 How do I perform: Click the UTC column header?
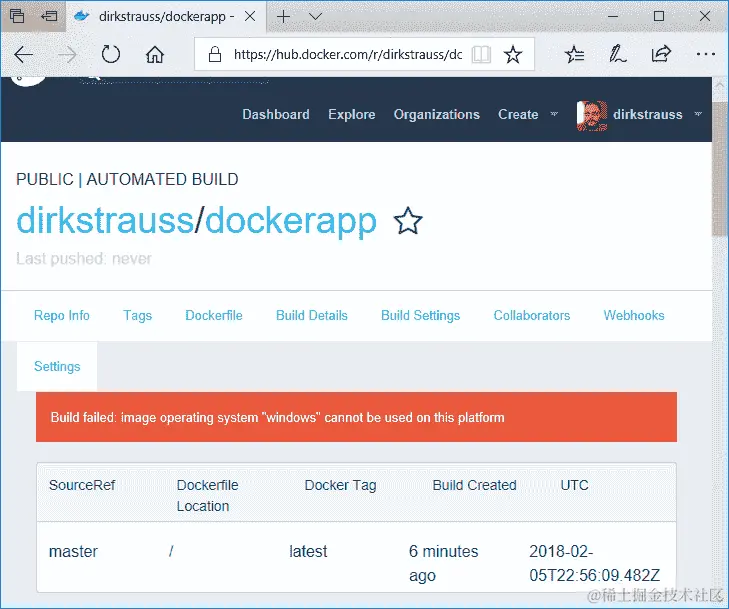click(x=574, y=485)
